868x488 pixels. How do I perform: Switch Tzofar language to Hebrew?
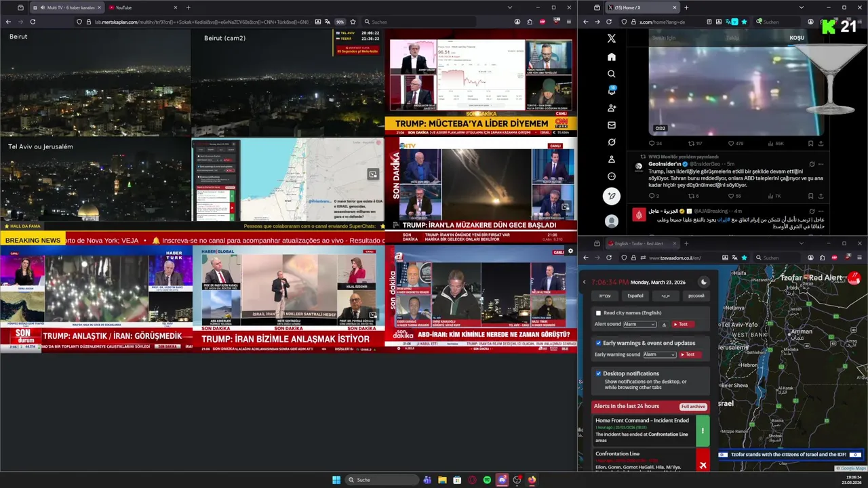(x=605, y=296)
